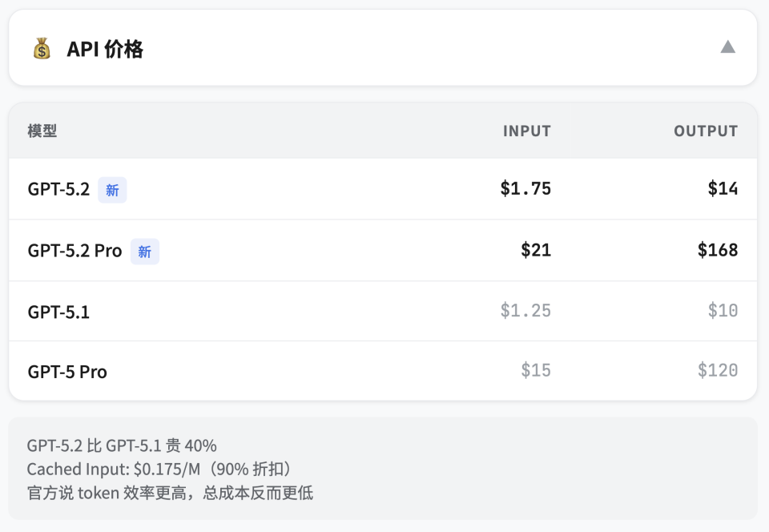Click the token 效率 footer text

pyautogui.click(x=171, y=494)
